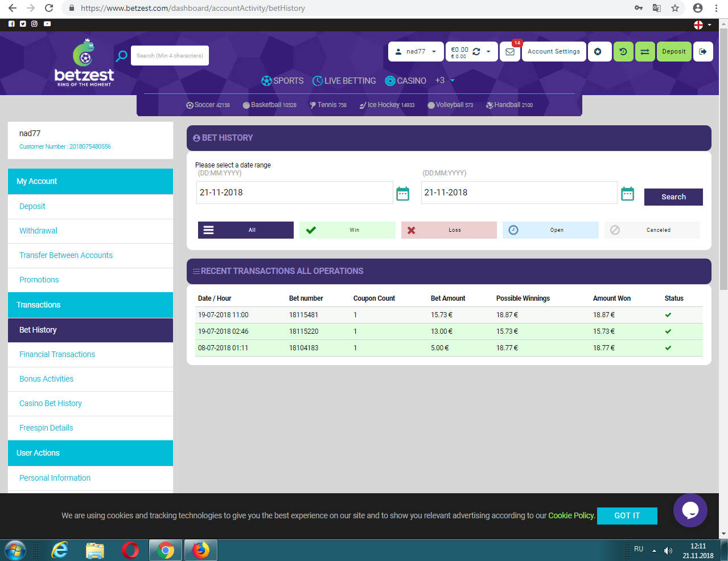
Task: Filter bets by Win status
Action: click(347, 230)
